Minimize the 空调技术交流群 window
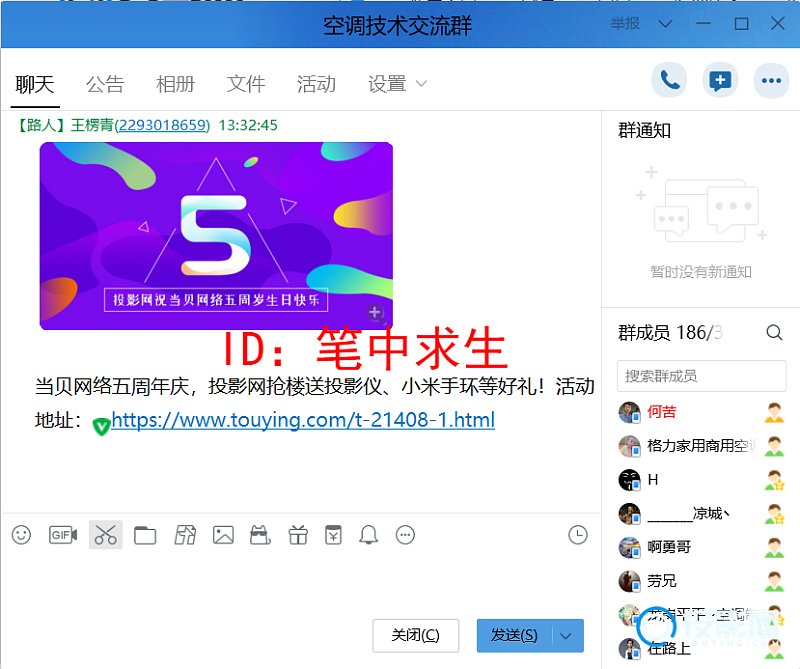The image size is (800, 669). 703,23
